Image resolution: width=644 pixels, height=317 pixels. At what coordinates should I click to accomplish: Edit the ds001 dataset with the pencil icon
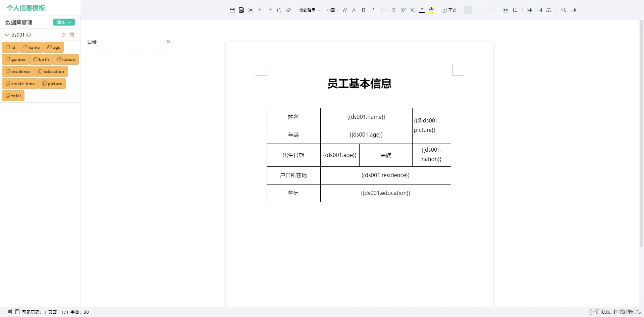click(x=63, y=35)
